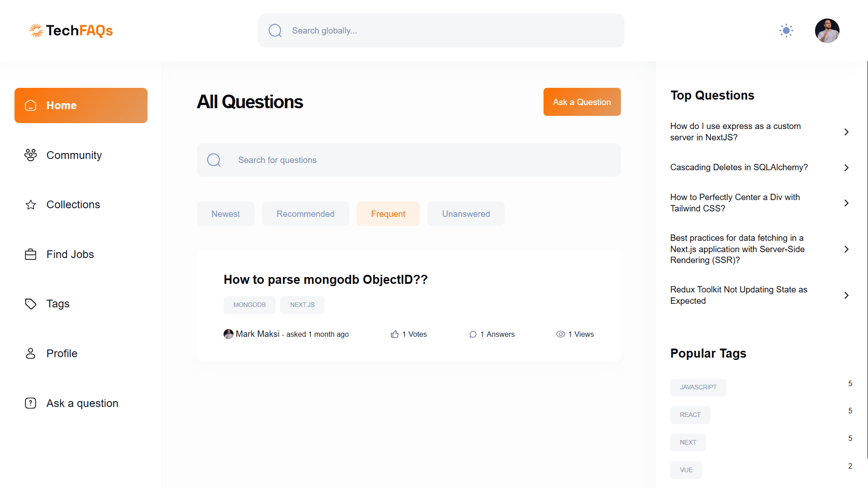Viewport: 868px width, 488px height.
Task: Open chevron for Redux Toolkit Not Updating question
Action: point(846,295)
